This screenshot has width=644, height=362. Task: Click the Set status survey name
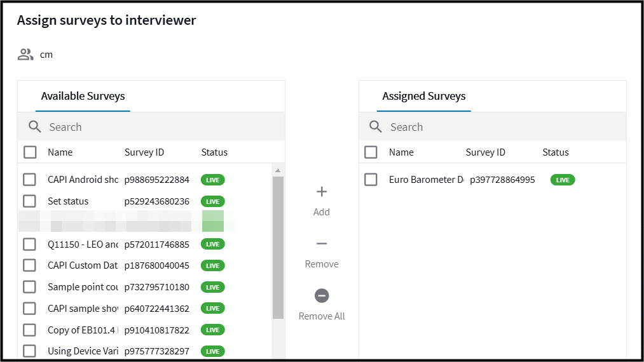tap(68, 201)
